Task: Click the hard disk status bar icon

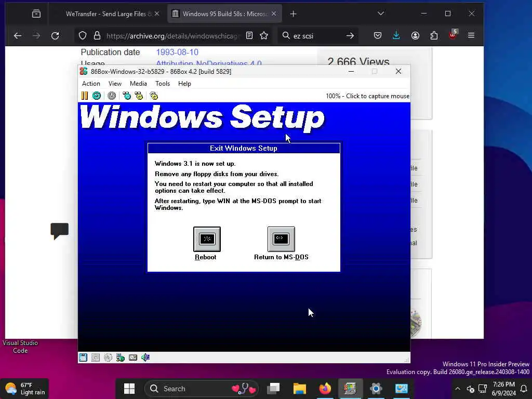Action: [x=96, y=357]
